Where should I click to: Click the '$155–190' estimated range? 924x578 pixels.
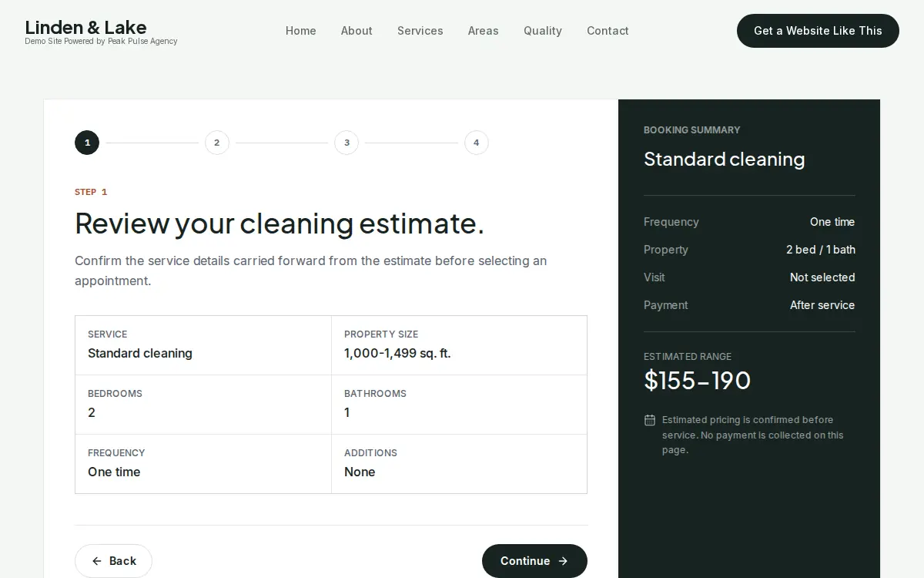698,380
